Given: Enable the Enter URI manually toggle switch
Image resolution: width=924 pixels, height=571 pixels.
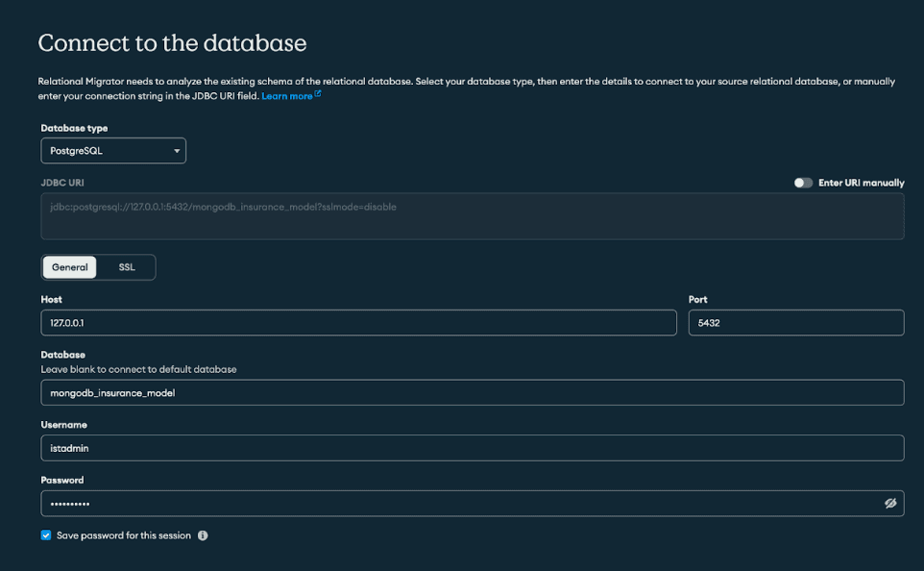Looking at the screenshot, I should click(x=803, y=183).
